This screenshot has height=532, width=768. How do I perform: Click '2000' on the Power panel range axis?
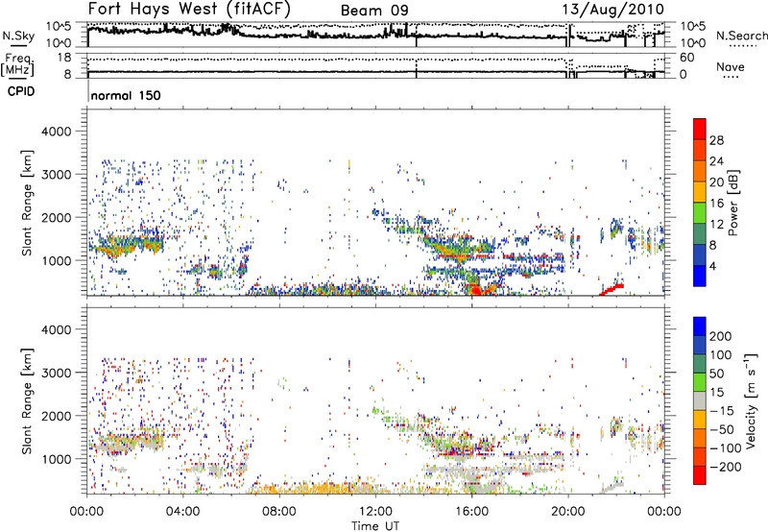pyautogui.click(x=57, y=217)
